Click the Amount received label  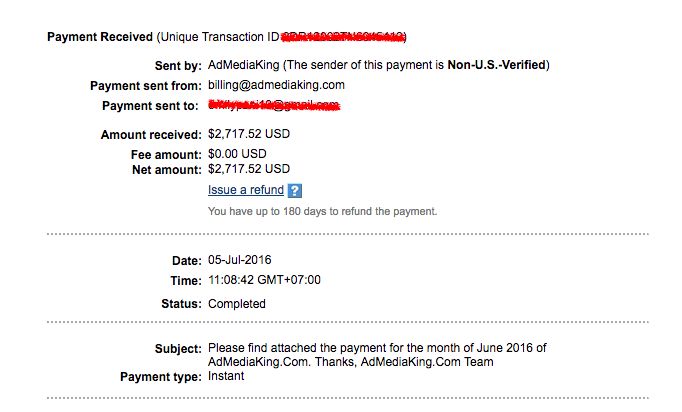(151, 135)
